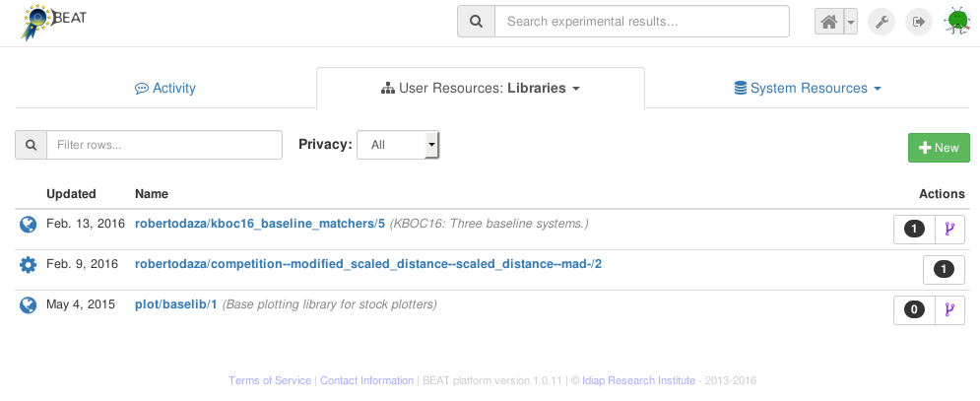980x401 pixels.
Task: Open the Privacy dropdown selector
Action: point(398,145)
